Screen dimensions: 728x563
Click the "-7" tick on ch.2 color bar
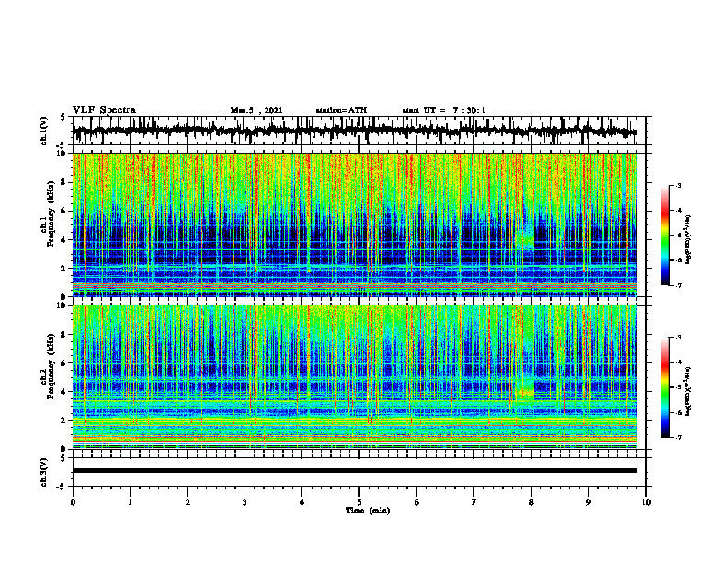tap(678, 437)
